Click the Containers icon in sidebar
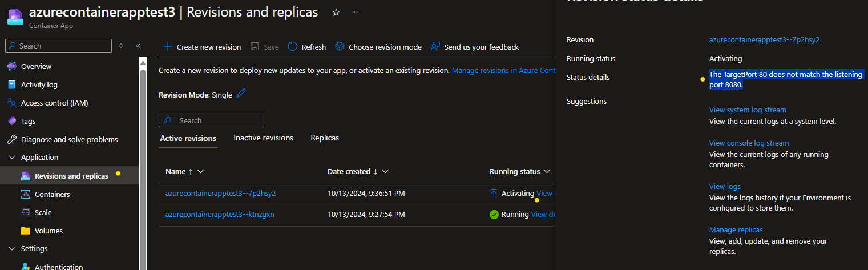The image size is (868, 270). click(x=25, y=194)
